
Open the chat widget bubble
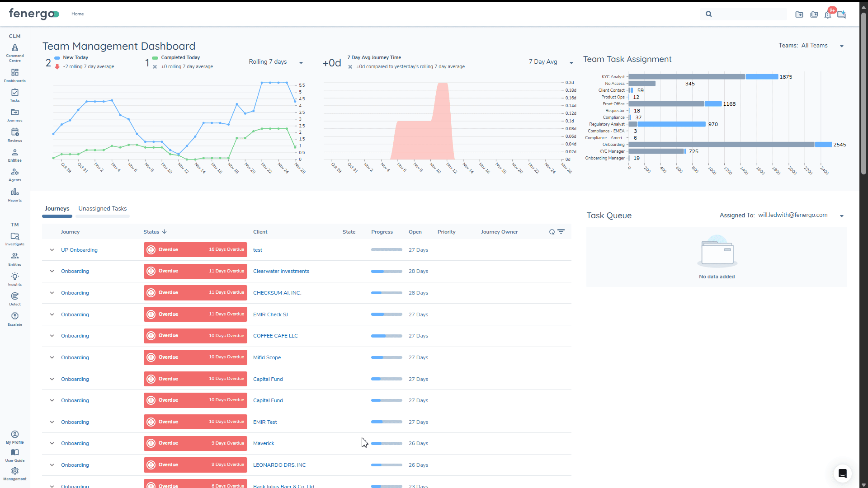click(842, 473)
